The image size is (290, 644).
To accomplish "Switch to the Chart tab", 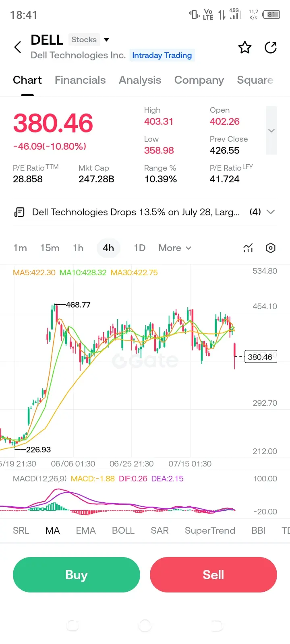I will click(27, 80).
